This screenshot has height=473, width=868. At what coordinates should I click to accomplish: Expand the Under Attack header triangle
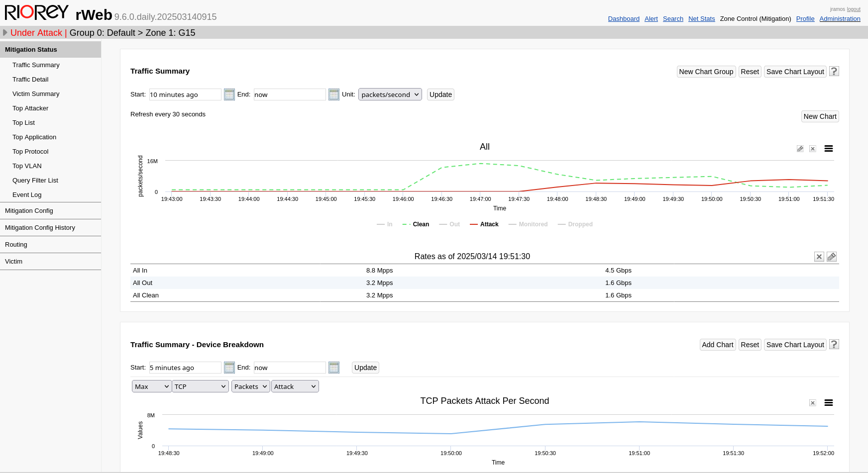click(5, 33)
